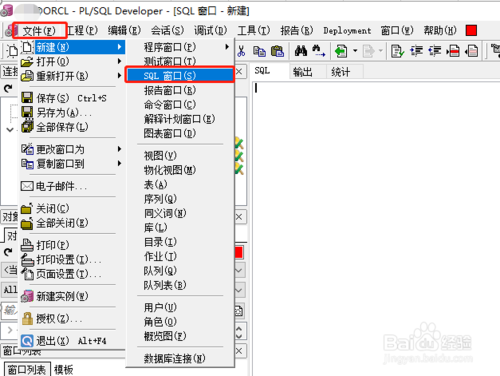
Task: Switch to the 模板 bottom tab
Action: [63, 369]
